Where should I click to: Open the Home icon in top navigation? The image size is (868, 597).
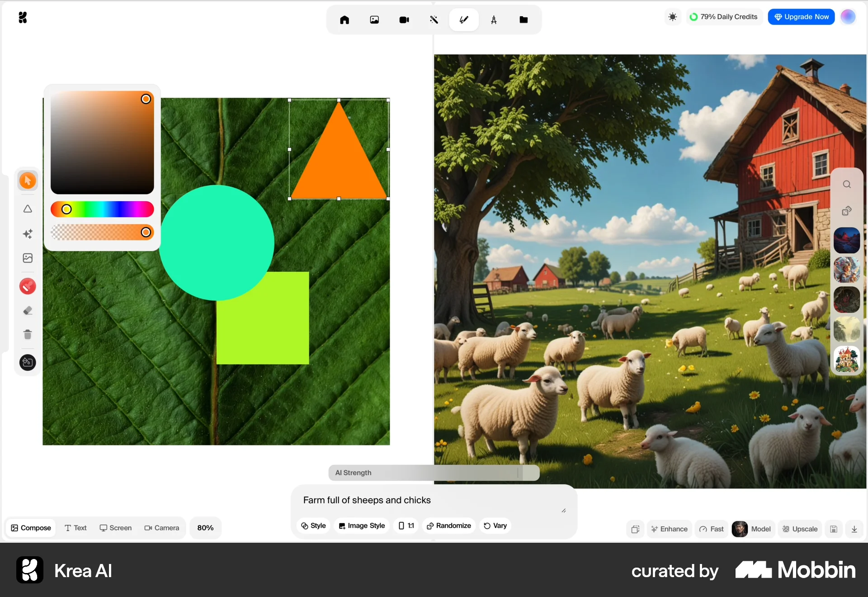click(344, 19)
